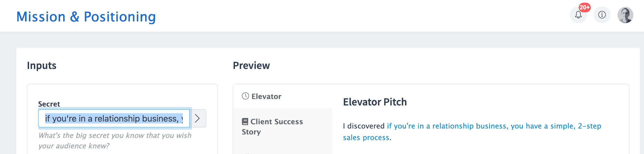
Task: Click the Inputs section heading
Action: point(42,65)
